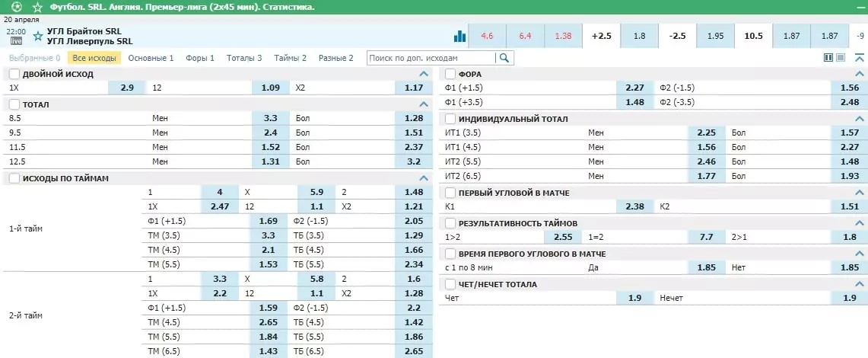Select ИТ2 (6.5) Бол odds 1.93
Viewport: 868px width, 358px height.
[850, 177]
